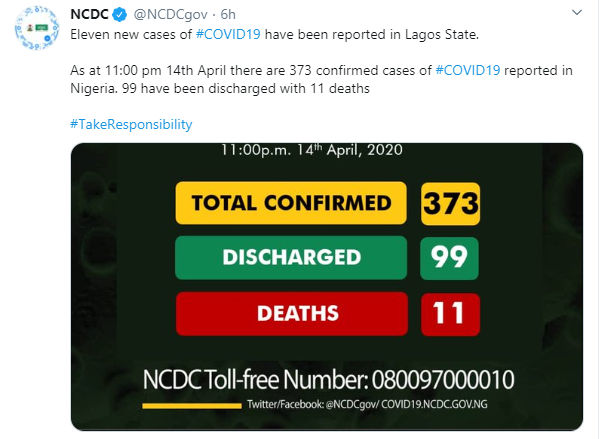Image resolution: width=610 pixels, height=439 pixels.
Task: Open the #TakeResponsibility hashtag
Action: [132, 124]
